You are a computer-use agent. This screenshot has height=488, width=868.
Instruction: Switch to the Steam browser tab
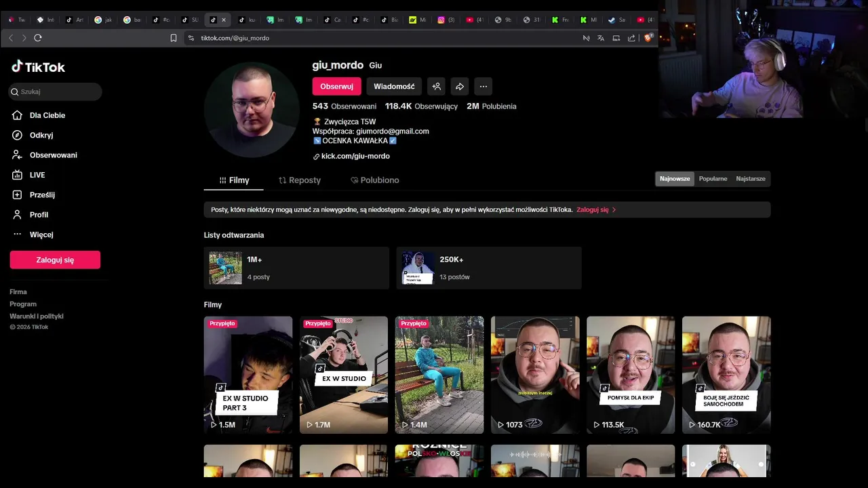pyautogui.click(x=616, y=20)
